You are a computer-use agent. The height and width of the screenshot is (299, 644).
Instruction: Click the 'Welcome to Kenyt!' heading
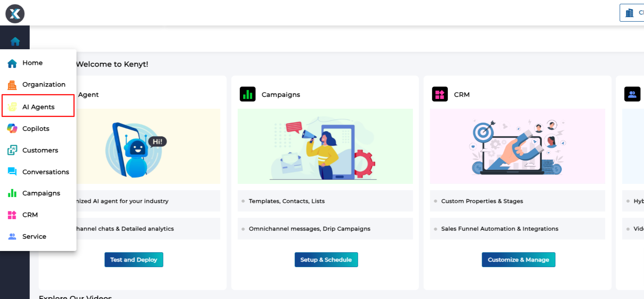tap(112, 65)
